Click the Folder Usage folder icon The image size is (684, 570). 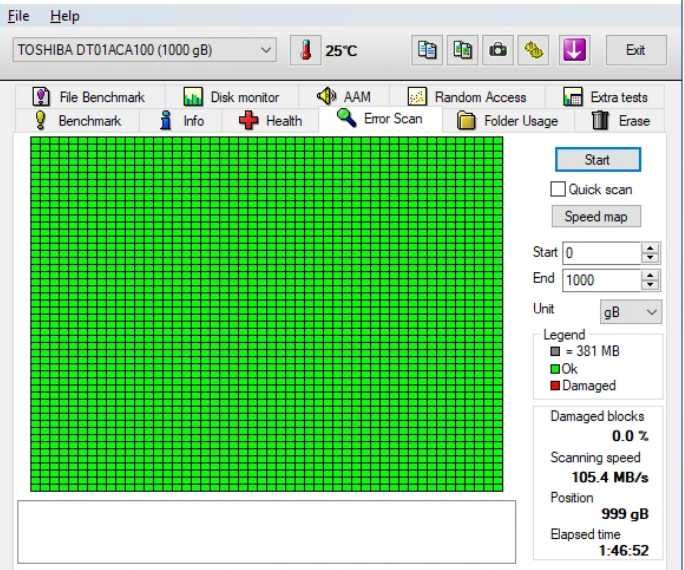(x=466, y=120)
